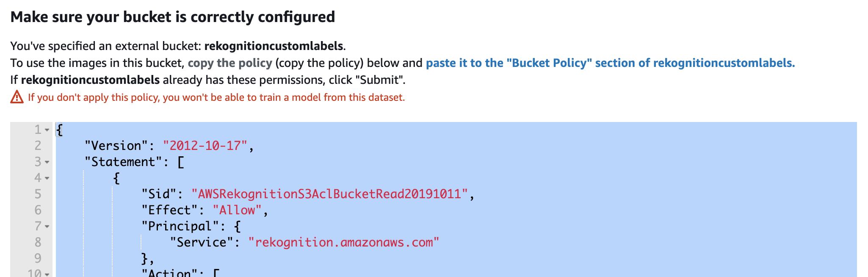Viewport: 868px width, 277px height.
Task: Collapse the Statement array on line 3
Action: click(x=47, y=162)
